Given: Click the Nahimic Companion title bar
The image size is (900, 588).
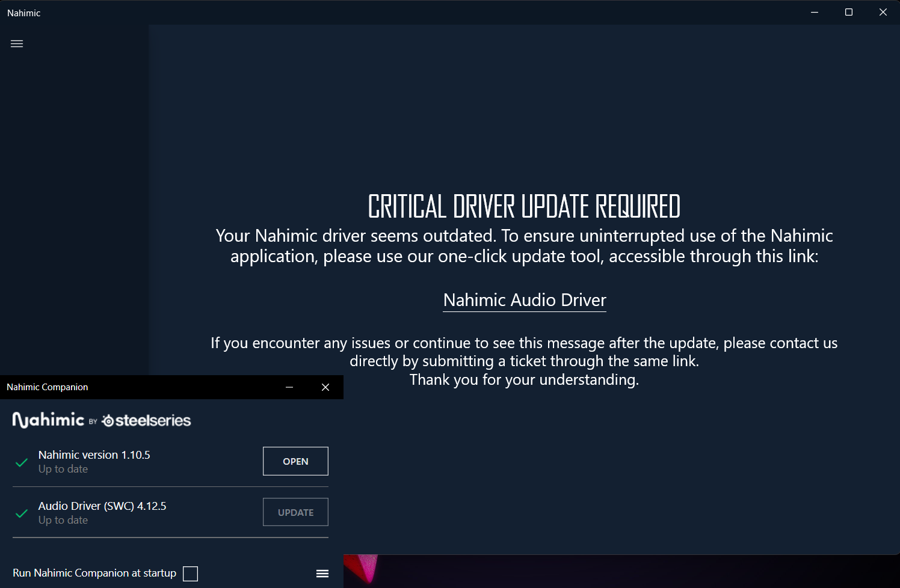Looking at the screenshot, I should click(x=150, y=387).
